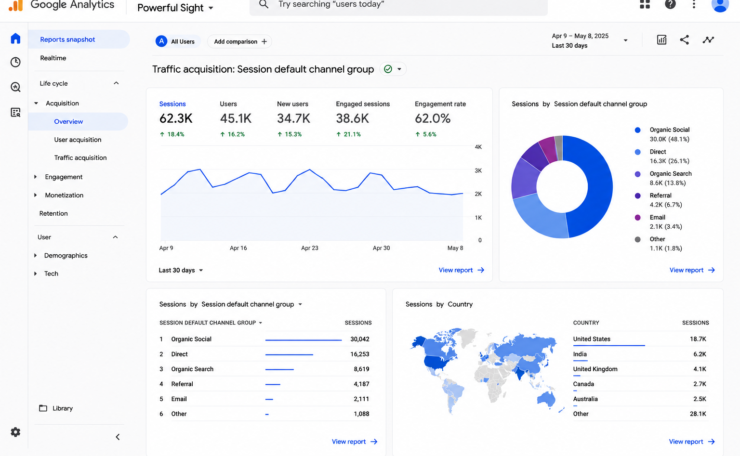Screen dimensions: 740x456
Task: Open the Google apps grid icon
Action: coord(645,4)
